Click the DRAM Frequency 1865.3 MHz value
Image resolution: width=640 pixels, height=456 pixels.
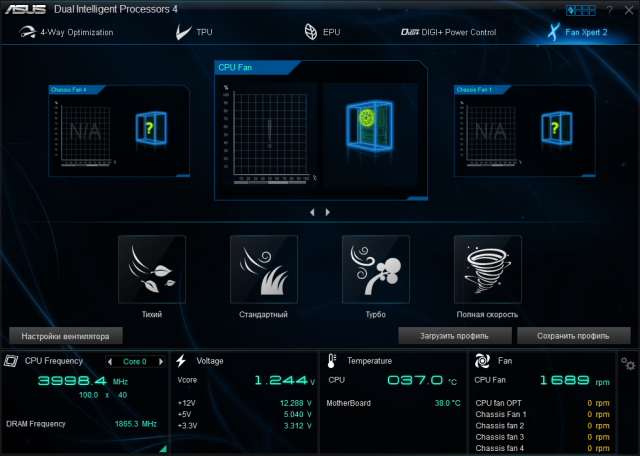[x=136, y=424]
